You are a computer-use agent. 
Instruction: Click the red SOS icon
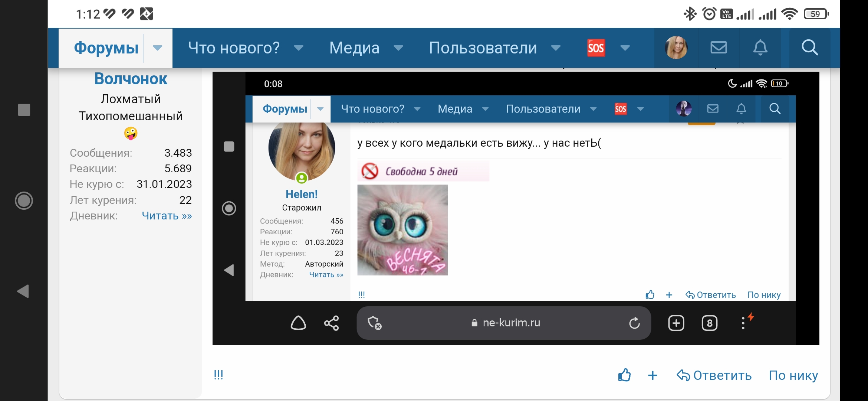click(x=596, y=48)
